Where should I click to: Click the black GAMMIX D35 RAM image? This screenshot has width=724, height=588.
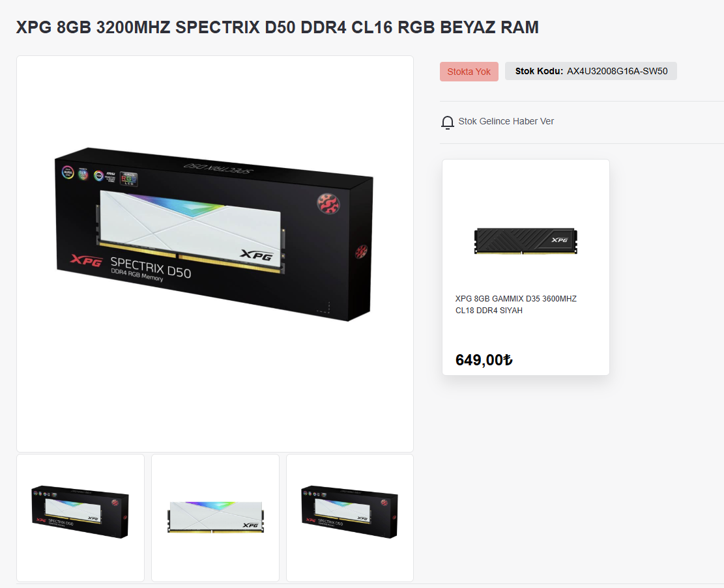point(525,241)
